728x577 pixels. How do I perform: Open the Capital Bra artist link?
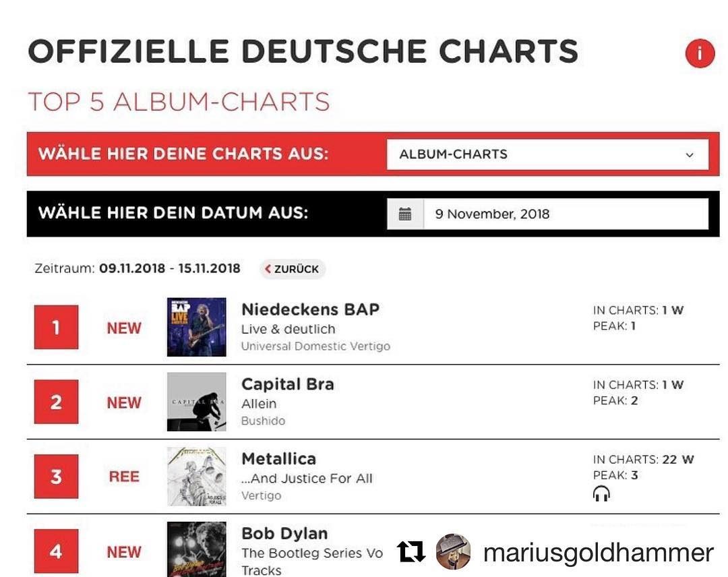pos(288,384)
